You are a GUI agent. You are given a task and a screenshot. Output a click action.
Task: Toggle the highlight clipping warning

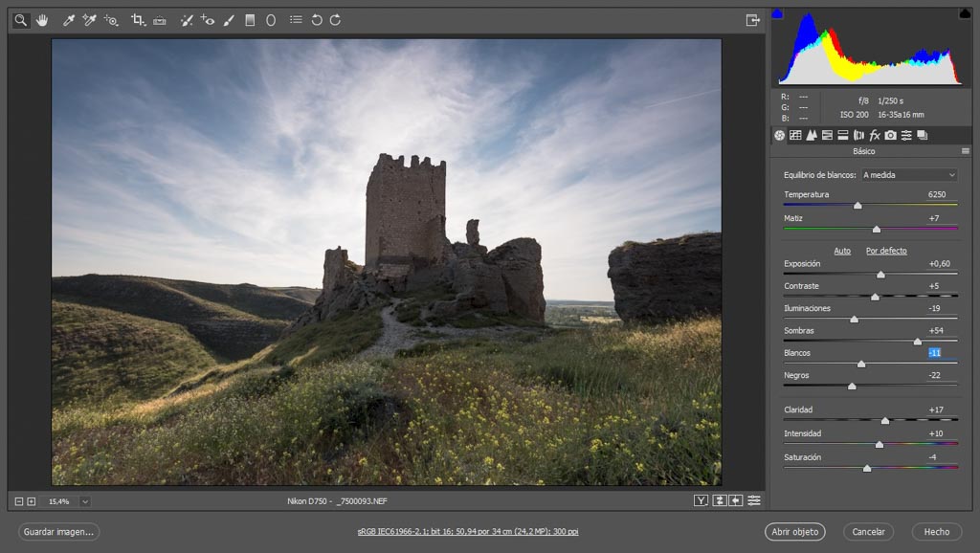964,13
